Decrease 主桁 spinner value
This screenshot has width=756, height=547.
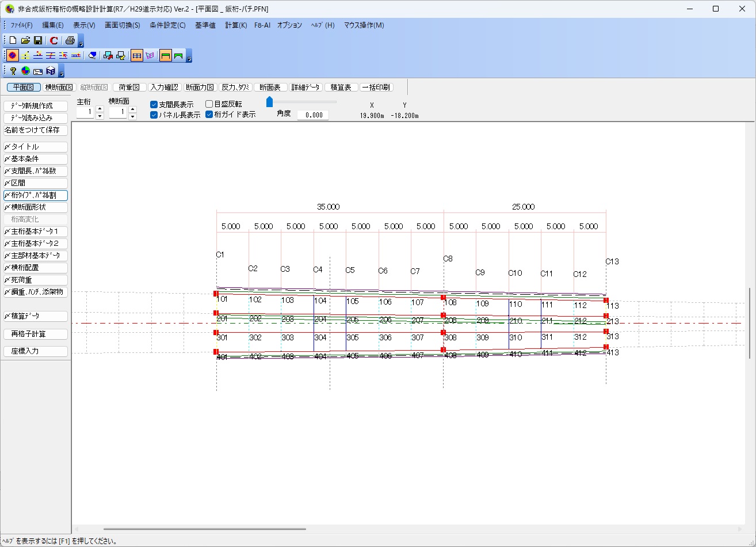pos(100,116)
